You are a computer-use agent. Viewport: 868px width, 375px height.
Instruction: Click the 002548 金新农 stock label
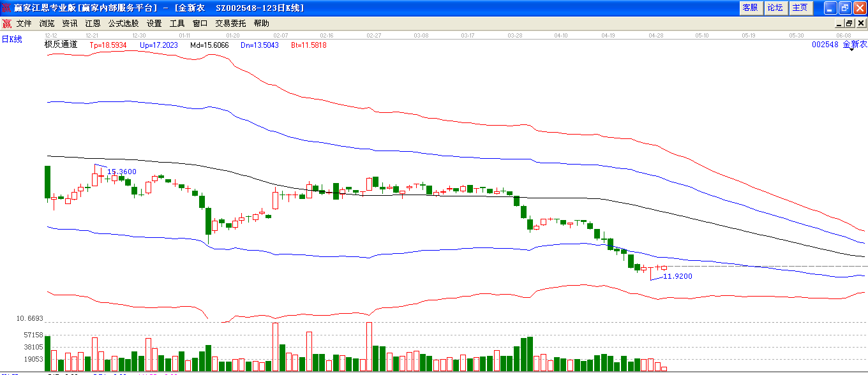pos(839,45)
